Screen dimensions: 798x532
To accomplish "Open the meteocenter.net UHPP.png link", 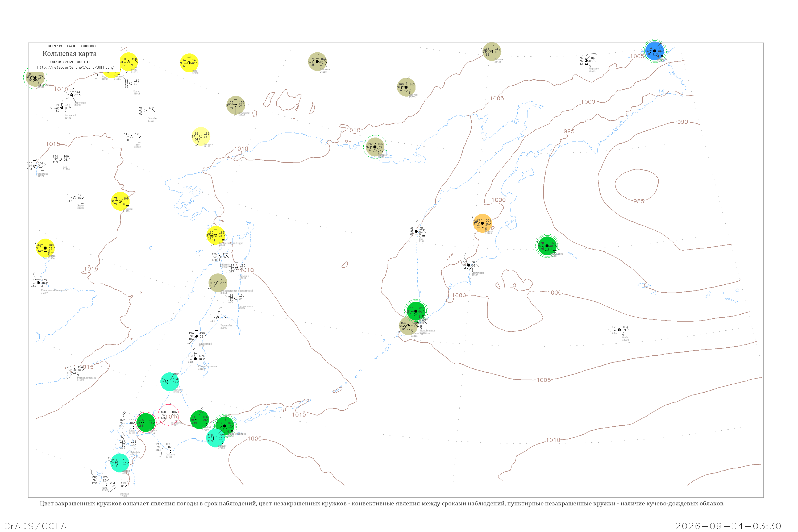I will coord(75,68).
